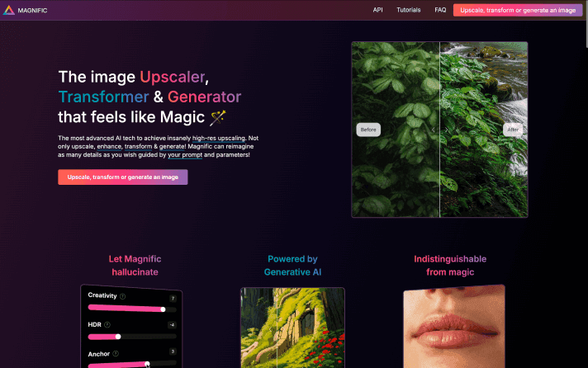
Task: Click the forest house comparison thumbnail
Action: click(292, 328)
